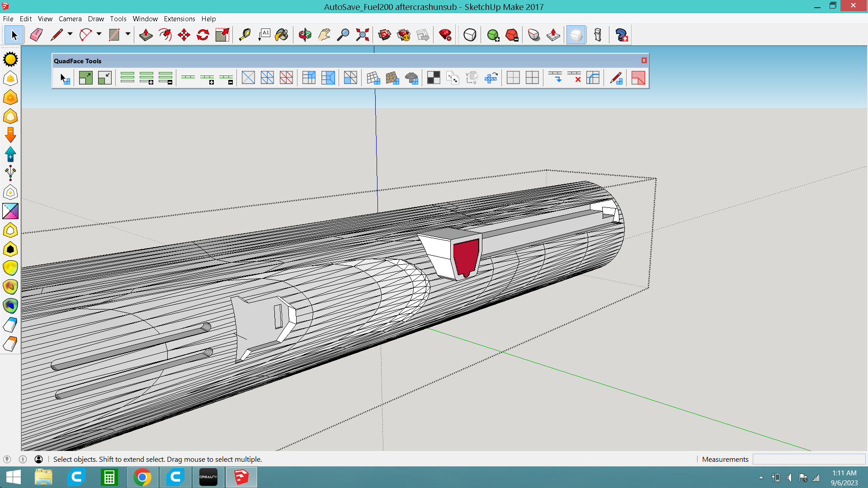This screenshot has width=868, height=488.
Task: Open the Camera menu
Action: (x=70, y=19)
